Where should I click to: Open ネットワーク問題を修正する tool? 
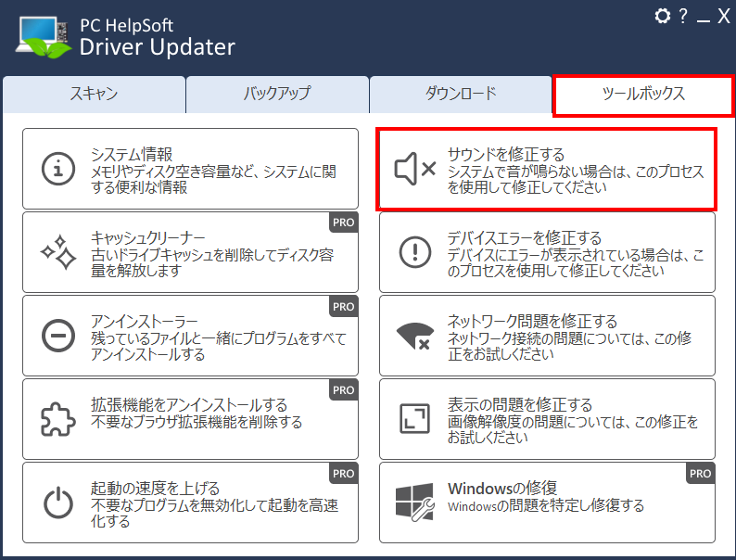click(547, 336)
